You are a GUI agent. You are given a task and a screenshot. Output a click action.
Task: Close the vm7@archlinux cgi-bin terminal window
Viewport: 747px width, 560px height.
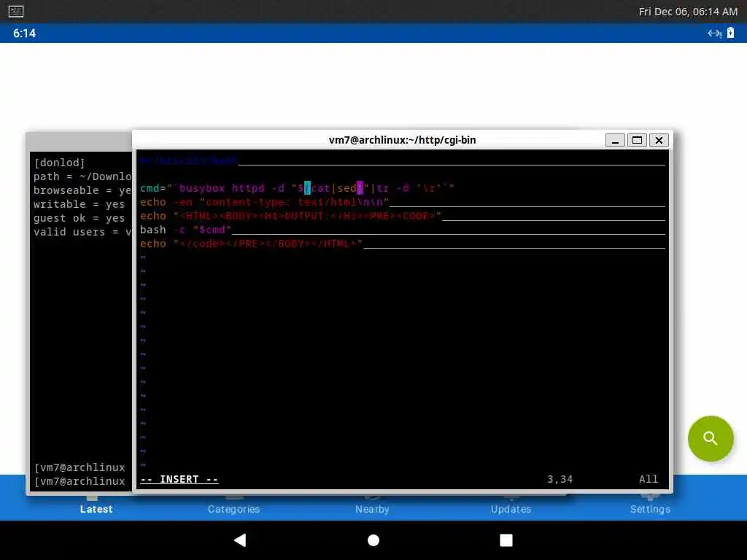click(659, 140)
